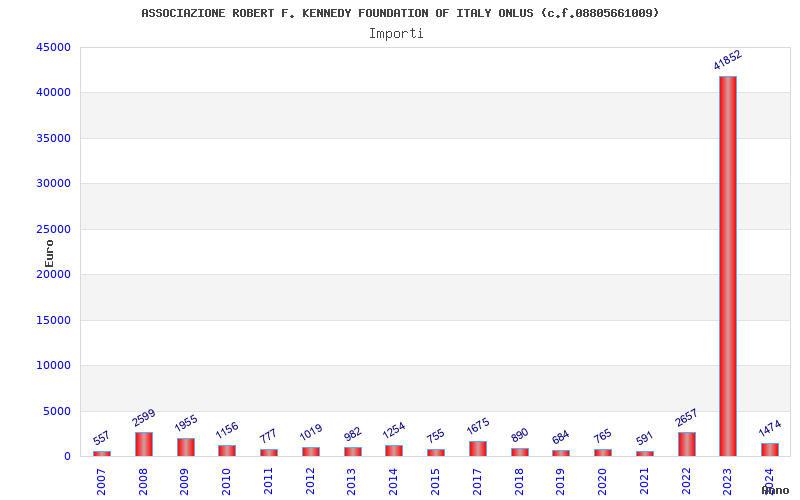Click the 2018 year axis label
The height and width of the screenshot is (500, 800).
(518, 482)
